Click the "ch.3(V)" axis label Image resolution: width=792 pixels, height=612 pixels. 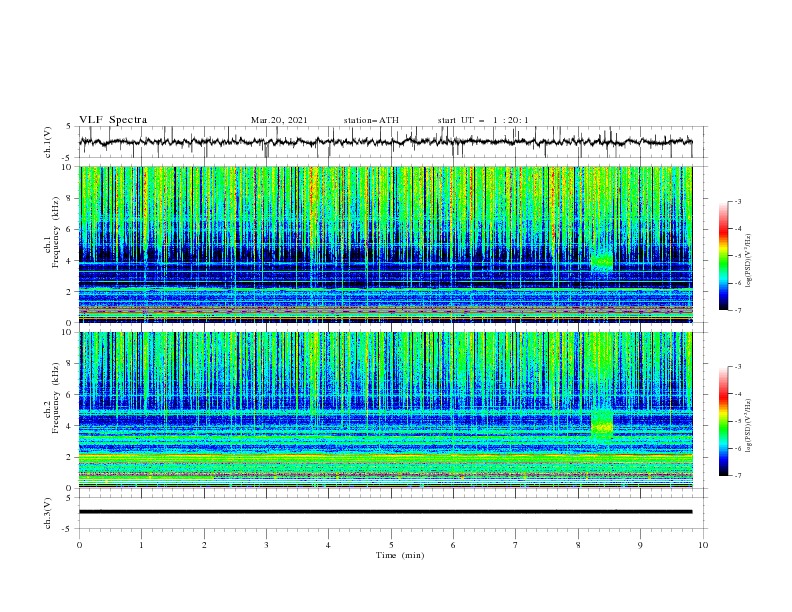tap(48, 513)
